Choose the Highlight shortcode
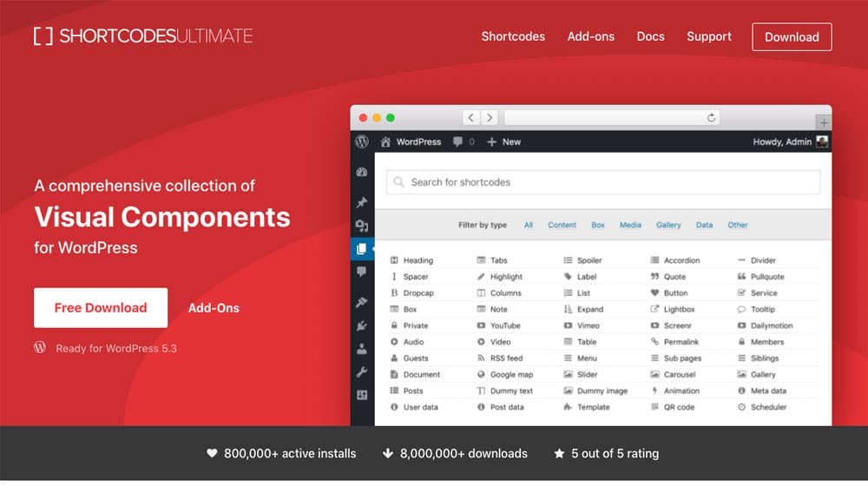 pos(499,277)
